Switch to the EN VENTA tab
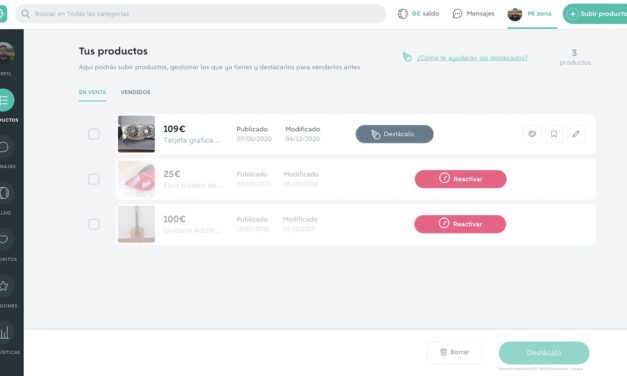 pyautogui.click(x=92, y=92)
